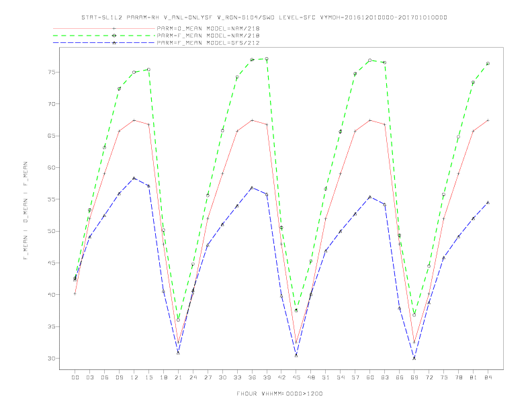The image size is (532, 411).
Task: Click x-axis forecast hour label 57
Action: point(355,377)
